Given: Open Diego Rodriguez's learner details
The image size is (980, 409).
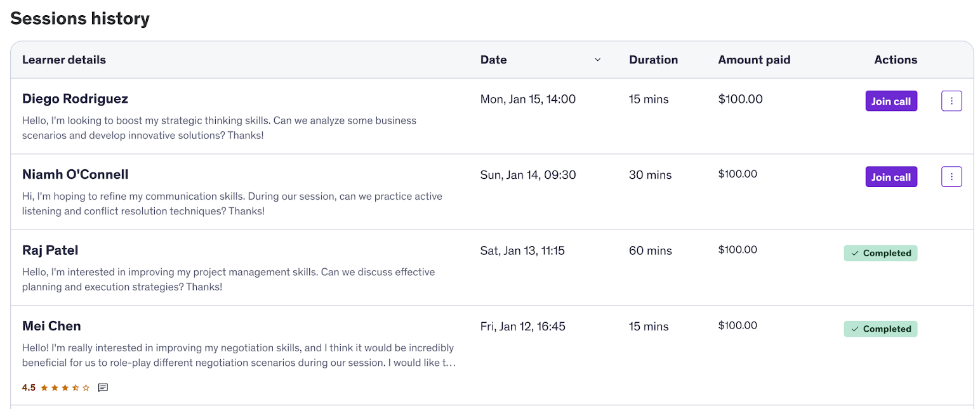Looking at the screenshot, I should [74, 98].
